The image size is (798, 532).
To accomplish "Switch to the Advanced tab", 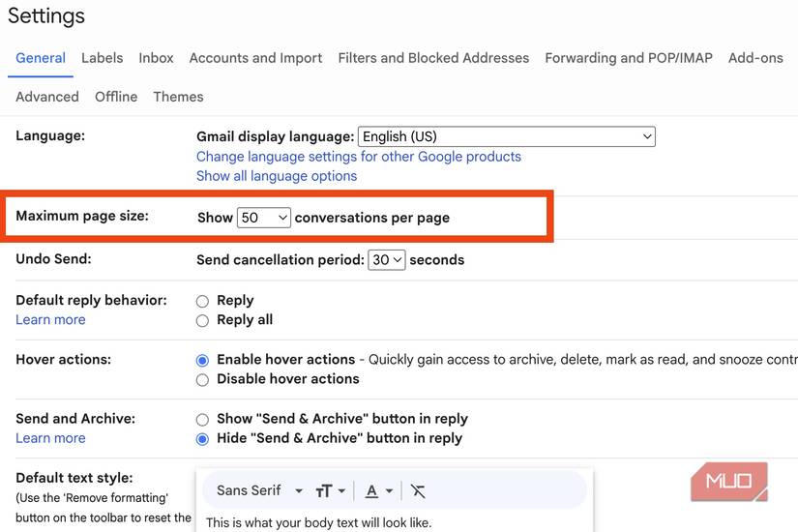I will pos(47,97).
